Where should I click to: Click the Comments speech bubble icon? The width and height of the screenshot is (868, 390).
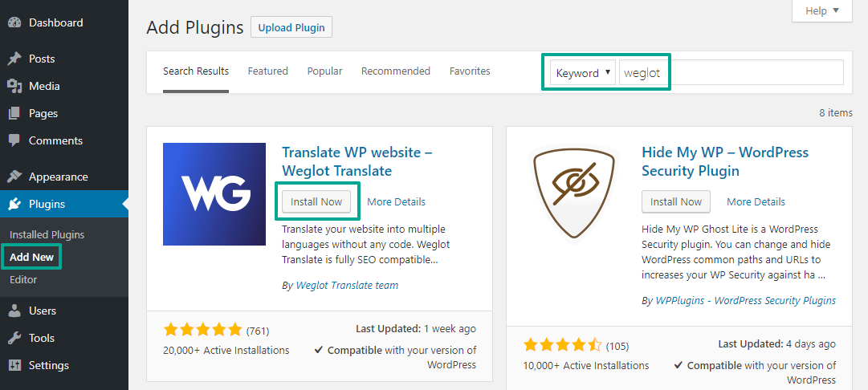(x=14, y=140)
